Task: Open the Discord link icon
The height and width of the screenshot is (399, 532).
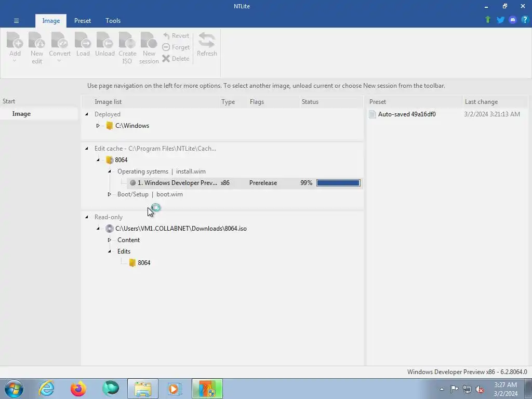Action: [x=513, y=20]
